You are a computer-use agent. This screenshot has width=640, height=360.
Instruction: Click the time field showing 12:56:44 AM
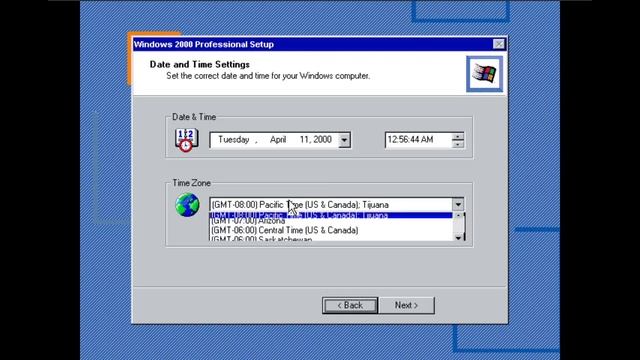(419, 140)
